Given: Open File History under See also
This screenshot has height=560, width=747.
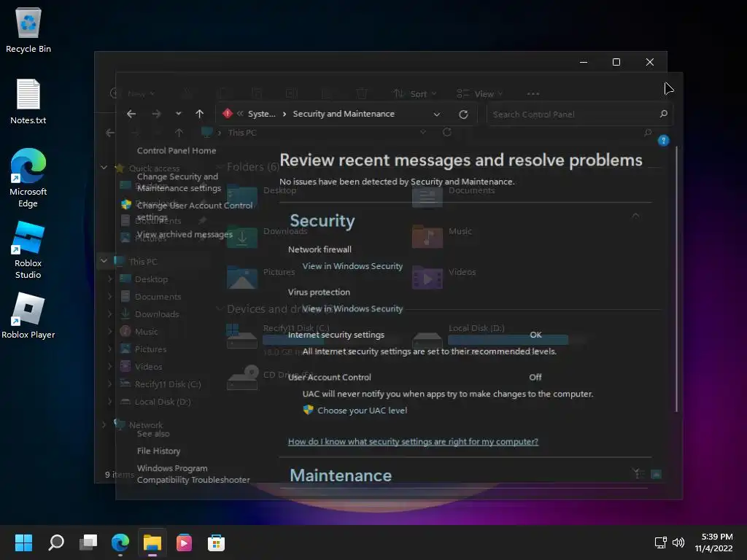Looking at the screenshot, I should 158,451.
